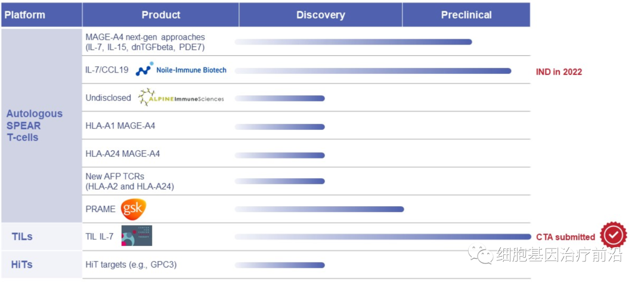The height and width of the screenshot is (283, 644).
Task: Click the TILs platform label
Action: point(22,237)
